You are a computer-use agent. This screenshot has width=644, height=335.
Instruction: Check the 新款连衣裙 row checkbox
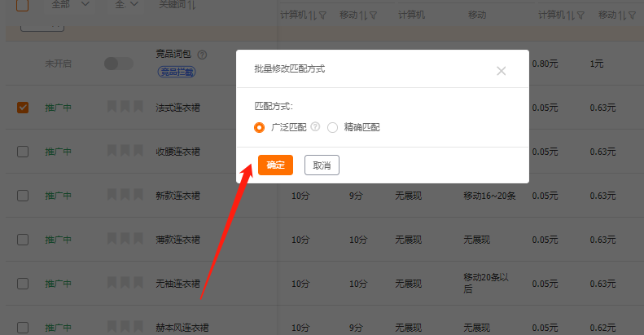pyautogui.click(x=23, y=196)
